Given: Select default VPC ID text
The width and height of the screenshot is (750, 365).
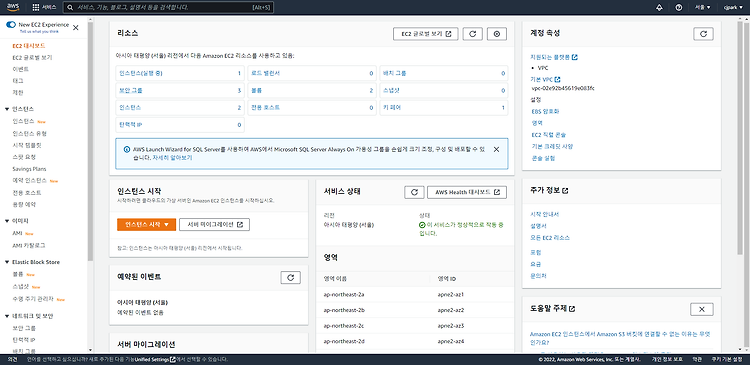Looking at the screenshot, I should [x=563, y=88].
